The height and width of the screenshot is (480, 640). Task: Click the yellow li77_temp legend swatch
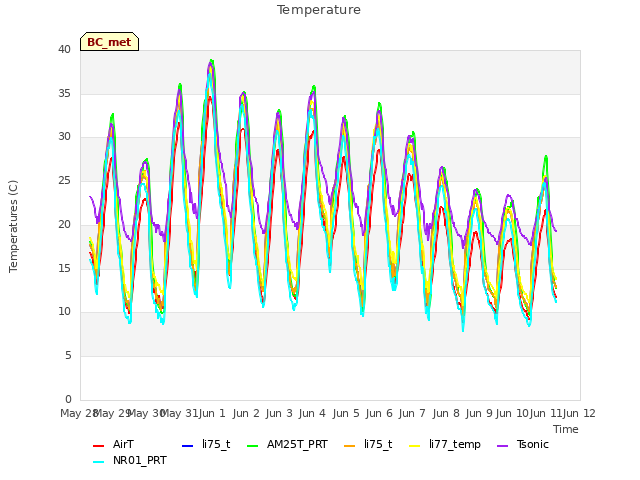tap(415, 446)
